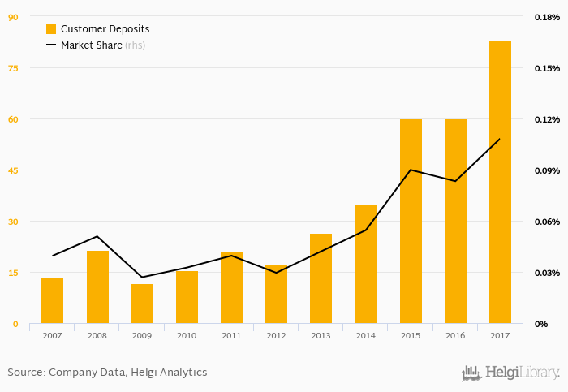This screenshot has height=392, width=568.
Task: Toggle the Customer Deposits legend label
Action: 105,29
